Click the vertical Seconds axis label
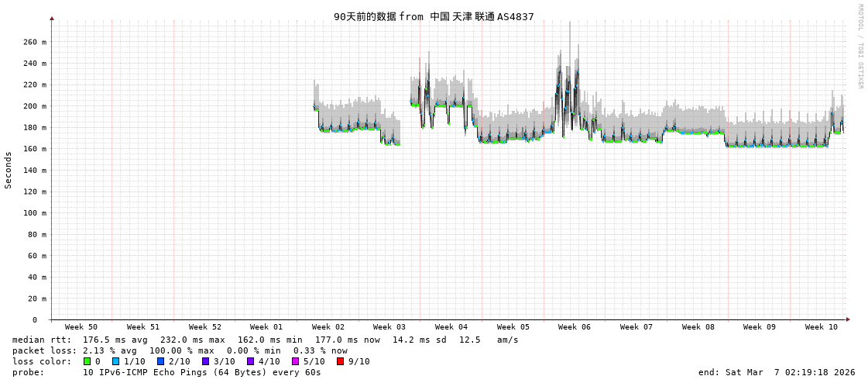 9,170
